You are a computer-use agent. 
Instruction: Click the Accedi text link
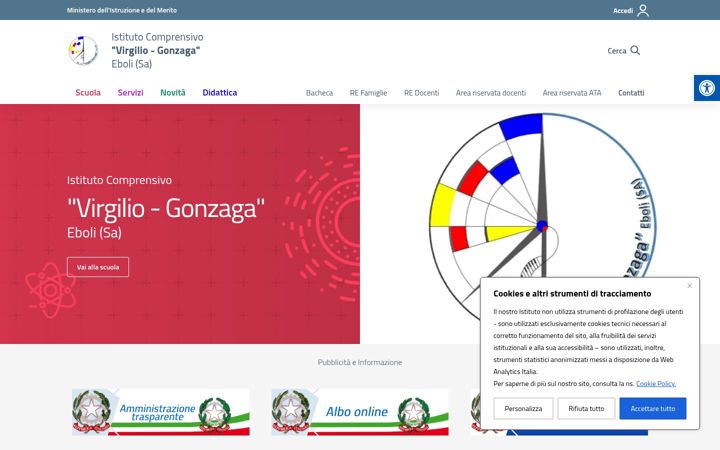point(623,11)
